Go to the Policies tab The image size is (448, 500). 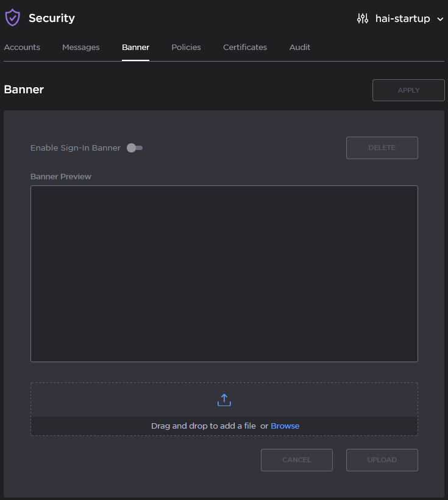pyautogui.click(x=186, y=47)
